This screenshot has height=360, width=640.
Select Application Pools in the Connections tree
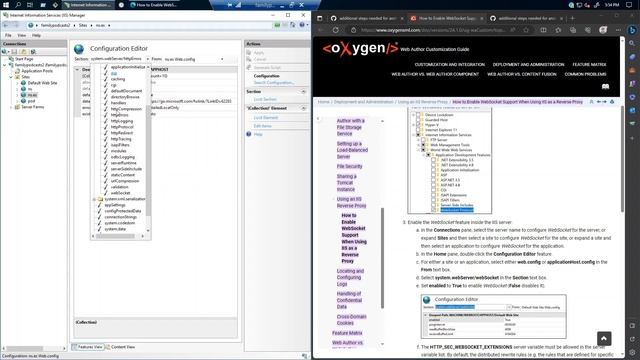coord(37,71)
